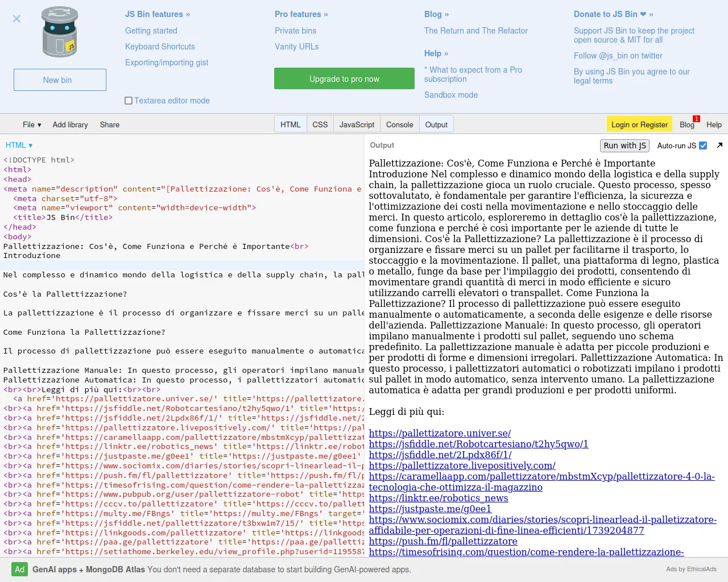This screenshot has width=728, height=582.
Task: Click the JS Bin robot logo
Action: coord(60,32)
